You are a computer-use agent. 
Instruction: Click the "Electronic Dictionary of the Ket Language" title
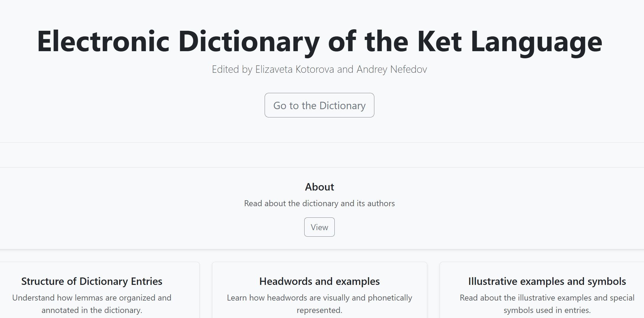coord(319,42)
